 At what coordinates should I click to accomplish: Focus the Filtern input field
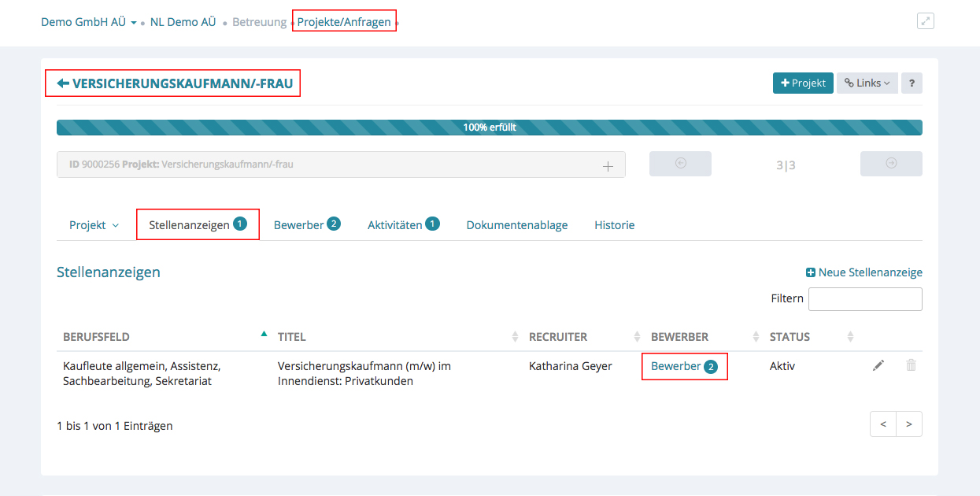click(x=864, y=299)
